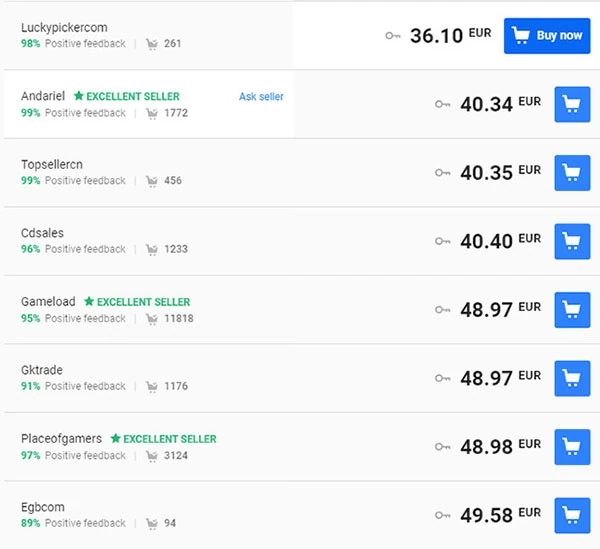This screenshot has height=549, width=600.
Task: Click the Placeofgamers seller name
Action: (62, 438)
